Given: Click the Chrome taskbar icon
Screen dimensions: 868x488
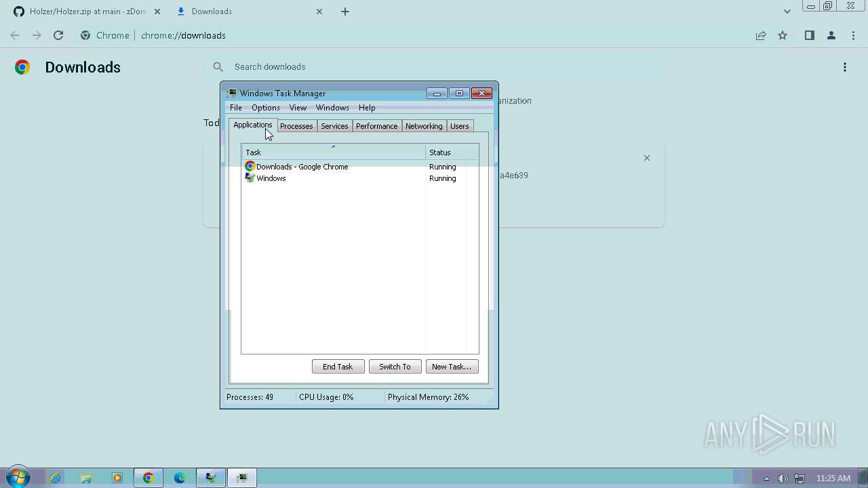Looking at the screenshot, I should click(x=149, y=478).
